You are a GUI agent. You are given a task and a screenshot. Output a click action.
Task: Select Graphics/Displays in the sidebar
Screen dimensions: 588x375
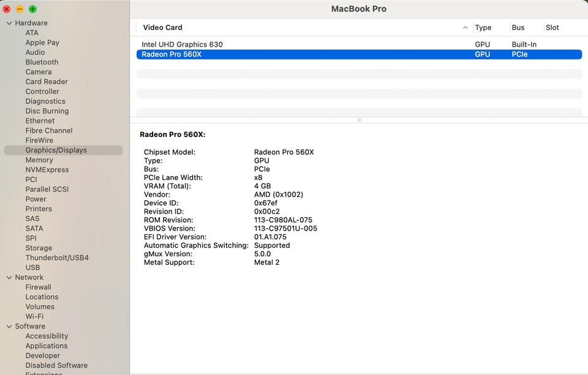point(63,150)
